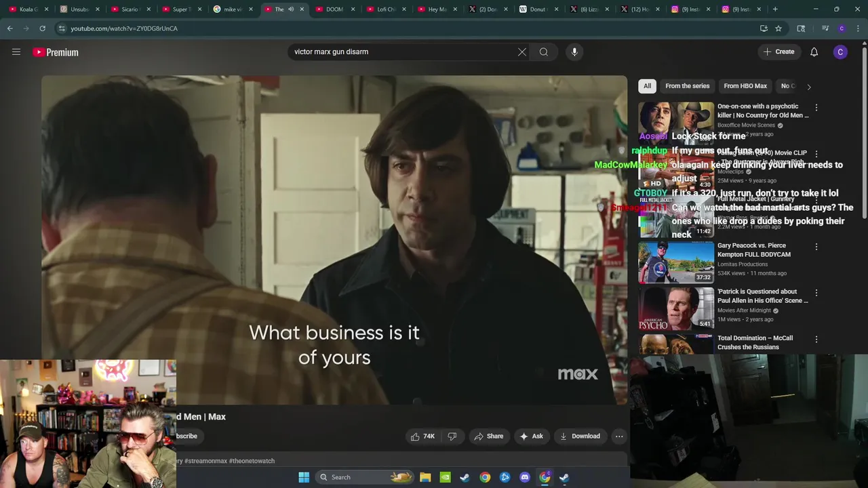Open options for 'Total Domination' video
868x488 pixels.
[x=816, y=339]
